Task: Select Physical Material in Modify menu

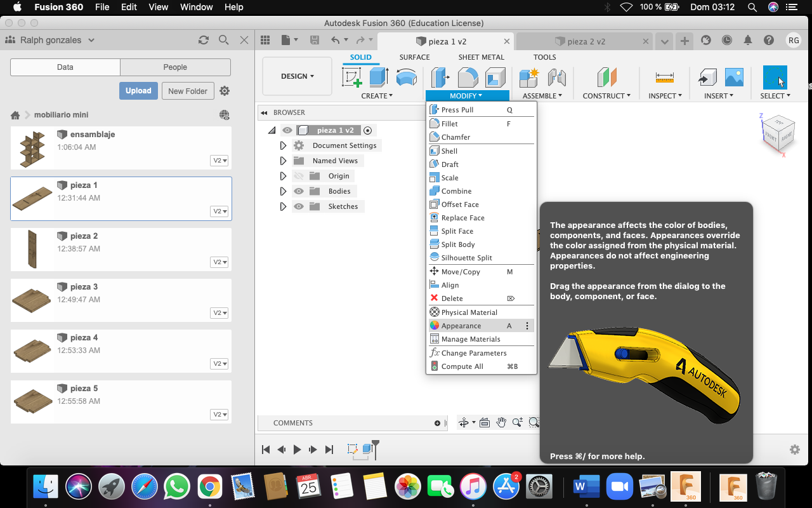Action: point(481,312)
